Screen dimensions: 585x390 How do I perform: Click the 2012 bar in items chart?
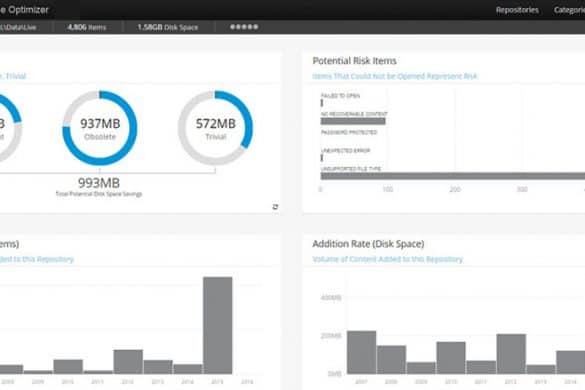(128, 362)
